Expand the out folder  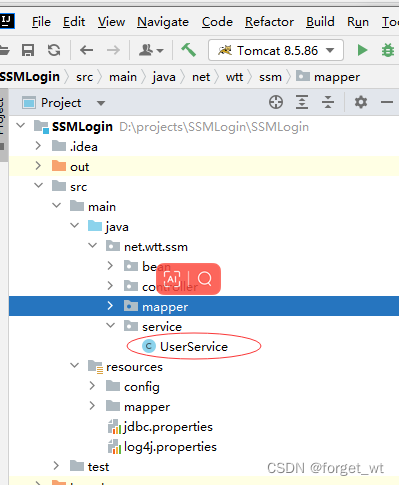click(38, 166)
